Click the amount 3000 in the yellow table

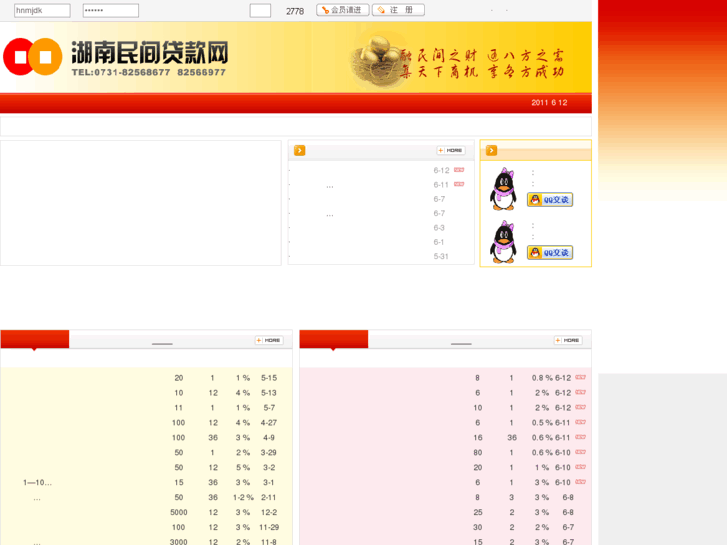pyautogui.click(x=179, y=542)
